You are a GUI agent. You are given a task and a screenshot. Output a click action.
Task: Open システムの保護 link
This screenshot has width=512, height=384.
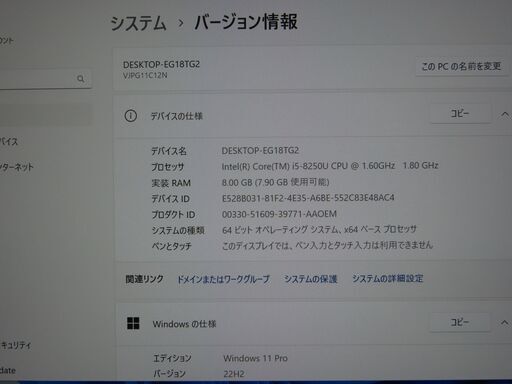[x=311, y=279]
